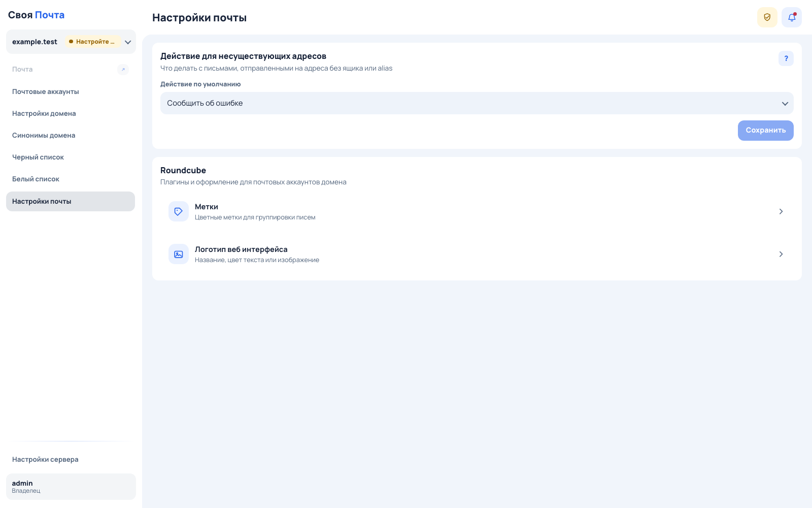The height and width of the screenshot is (508, 812).
Task: Open the Действие по умолчанию dropdown
Action: tap(477, 103)
